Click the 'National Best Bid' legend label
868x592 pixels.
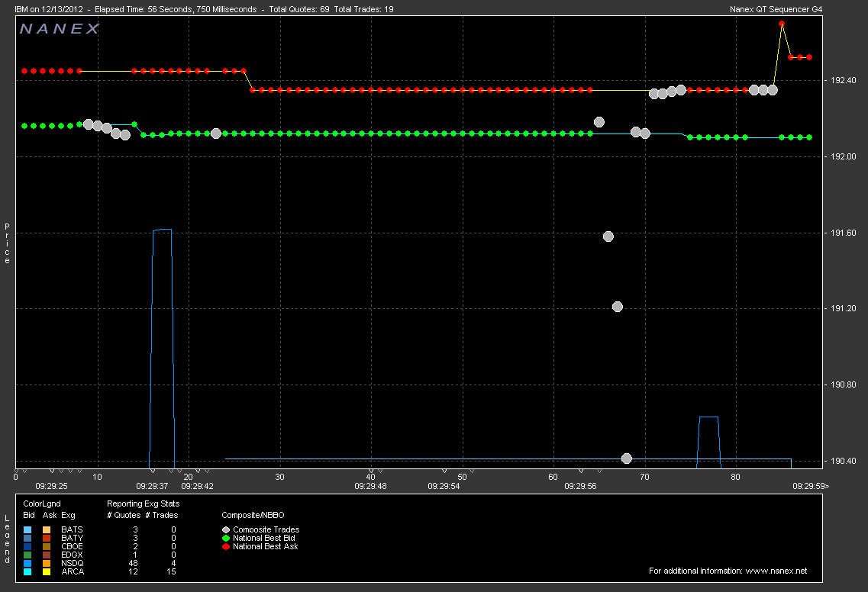[264, 539]
